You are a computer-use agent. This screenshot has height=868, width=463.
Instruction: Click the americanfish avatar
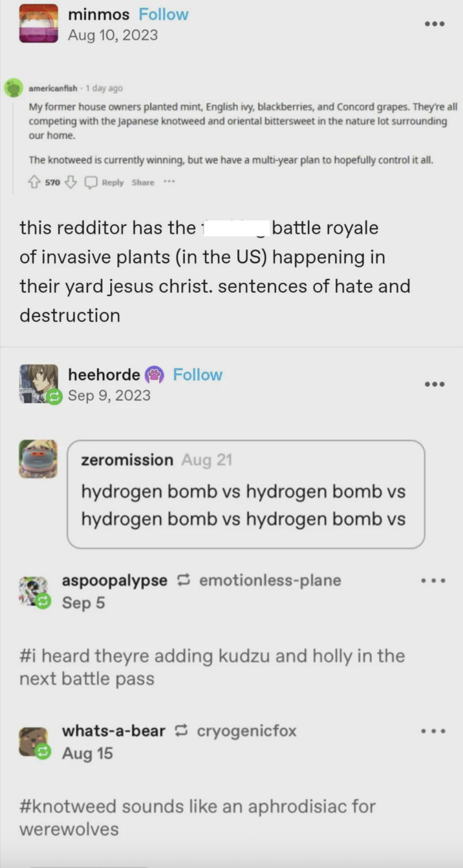[13, 87]
